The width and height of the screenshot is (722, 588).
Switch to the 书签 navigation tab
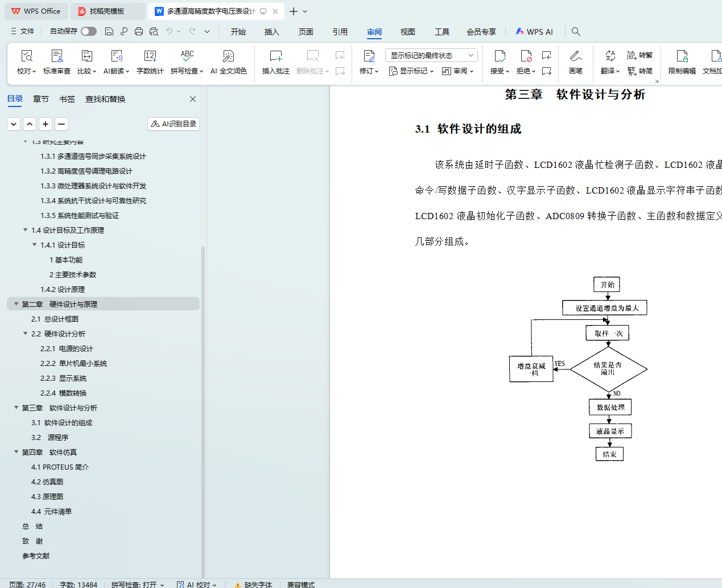(x=67, y=99)
